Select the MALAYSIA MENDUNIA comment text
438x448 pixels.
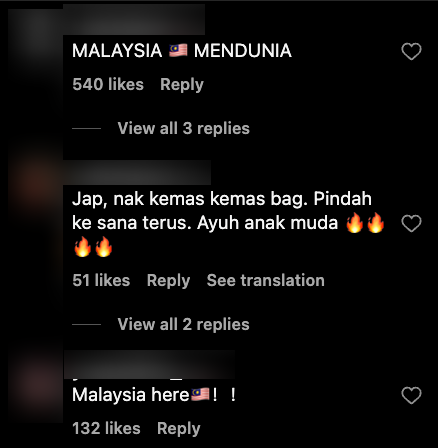182,51
